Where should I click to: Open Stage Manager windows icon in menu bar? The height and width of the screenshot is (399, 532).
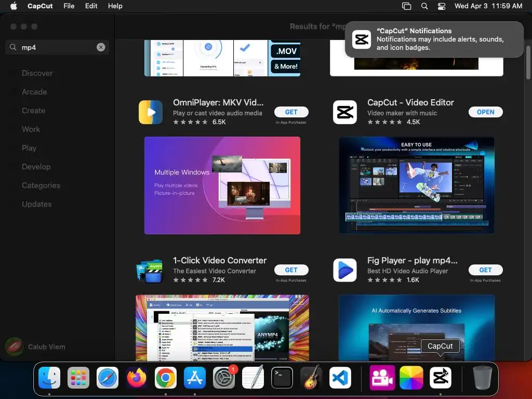406,6
